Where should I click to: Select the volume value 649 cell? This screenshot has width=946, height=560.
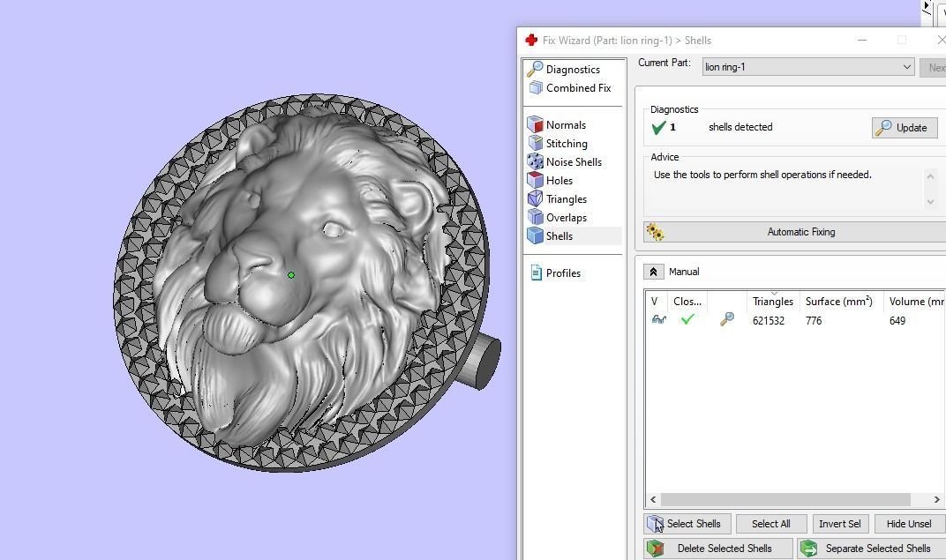897,321
